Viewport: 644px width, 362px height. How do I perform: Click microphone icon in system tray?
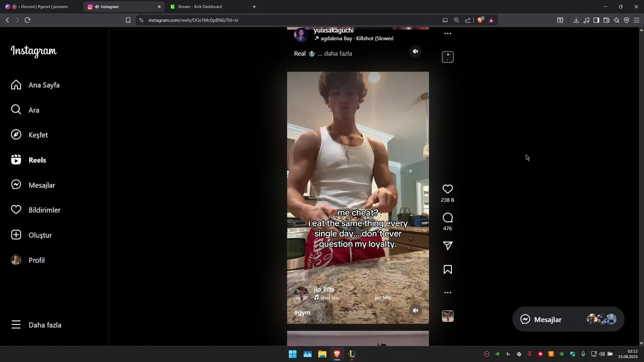point(583,354)
